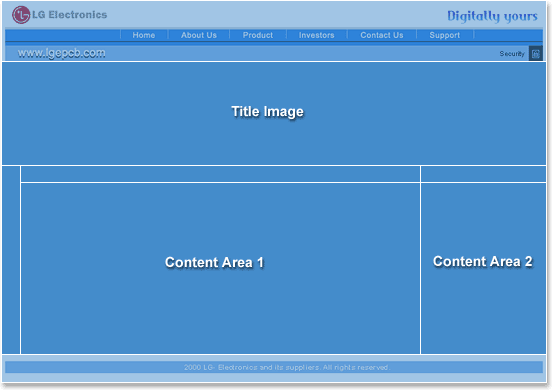Click the Security lock icon

[x=536, y=54]
